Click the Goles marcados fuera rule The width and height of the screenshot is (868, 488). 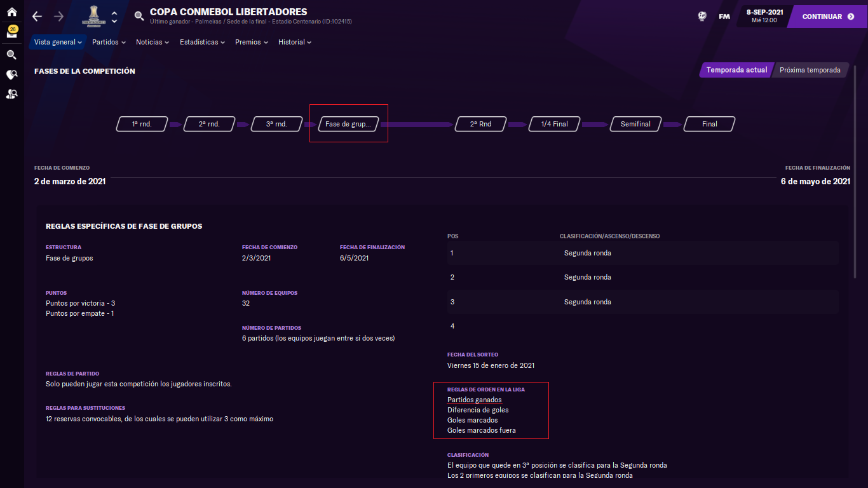point(482,430)
